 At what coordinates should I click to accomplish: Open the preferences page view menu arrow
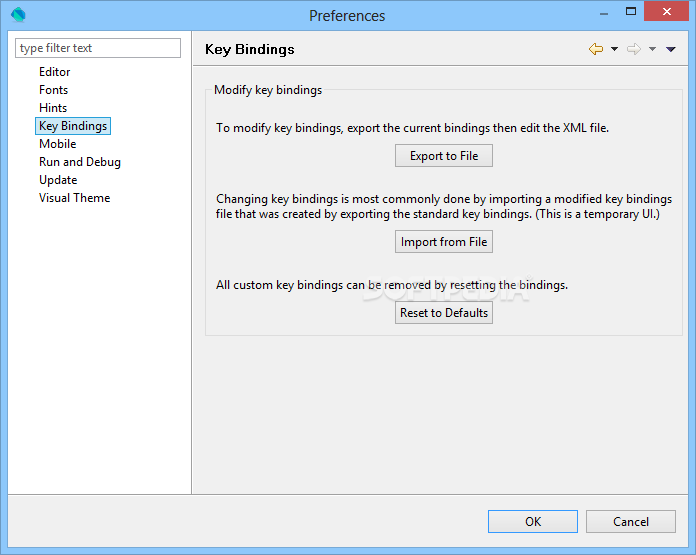(671, 49)
